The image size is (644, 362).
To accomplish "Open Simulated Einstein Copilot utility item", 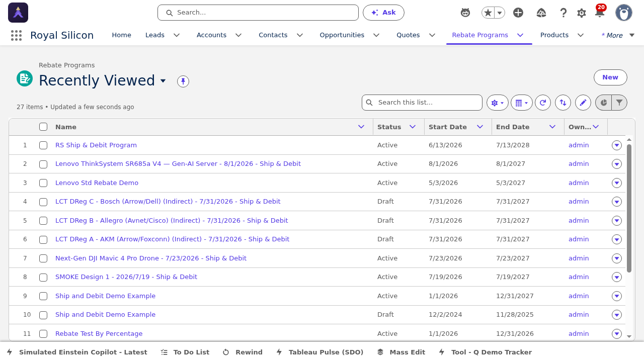I will [x=76, y=352].
